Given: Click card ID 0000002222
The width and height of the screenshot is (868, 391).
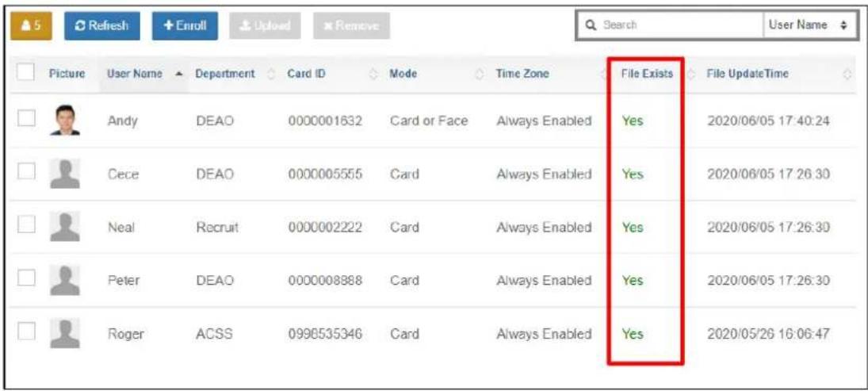Looking at the screenshot, I should click(x=325, y=228).
